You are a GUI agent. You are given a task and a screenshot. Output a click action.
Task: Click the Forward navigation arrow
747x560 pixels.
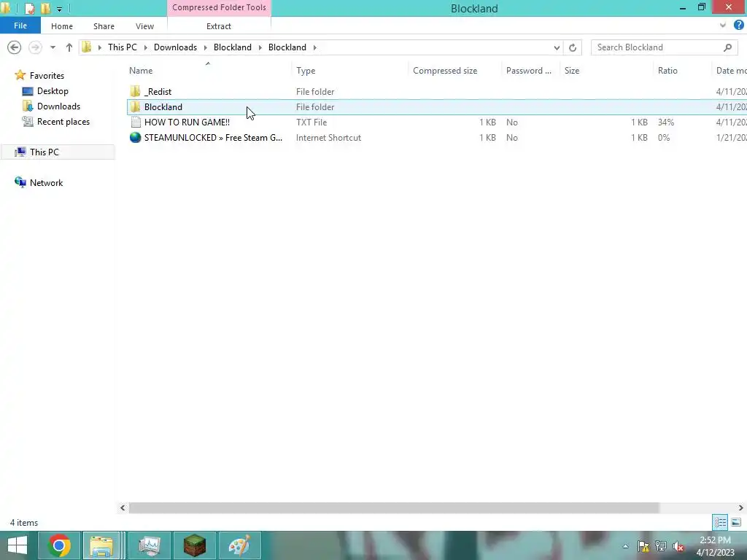click(x=35, y=47)
